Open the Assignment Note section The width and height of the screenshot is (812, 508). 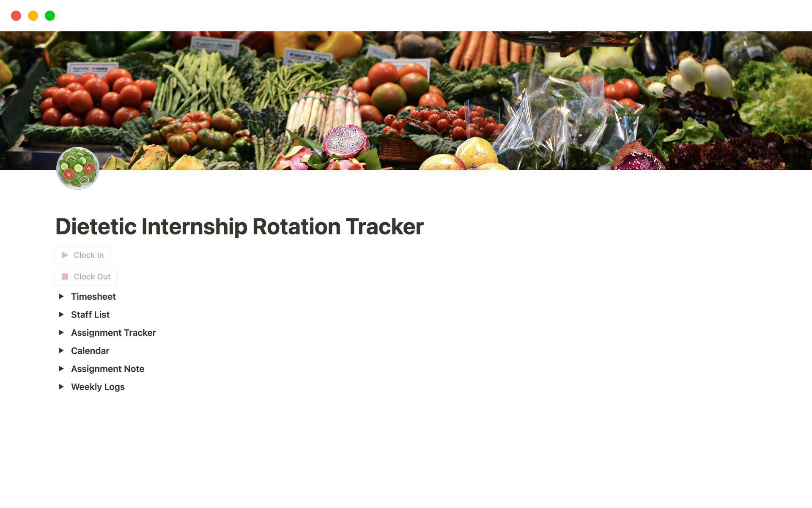click(x=62, y=369)
